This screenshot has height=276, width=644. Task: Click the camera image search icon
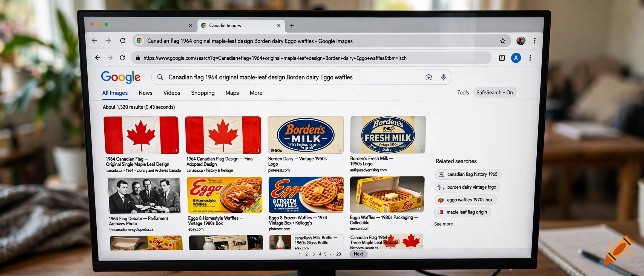pos(429,77)
